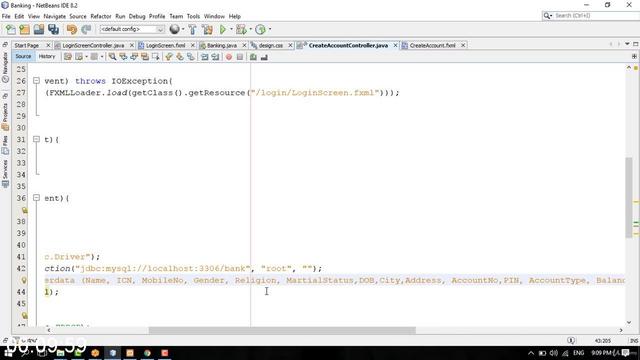Toggle Rectangular Selection editor icon
Image resolution: width=640 pixels, height=360 pixels.
tap(156, 57)
